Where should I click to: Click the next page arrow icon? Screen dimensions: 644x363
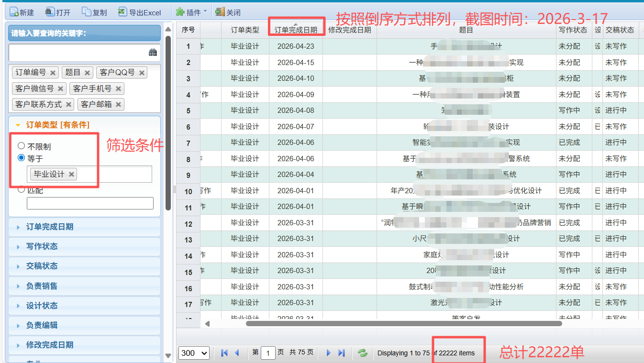pyautogui.click(x=328, y=352)
